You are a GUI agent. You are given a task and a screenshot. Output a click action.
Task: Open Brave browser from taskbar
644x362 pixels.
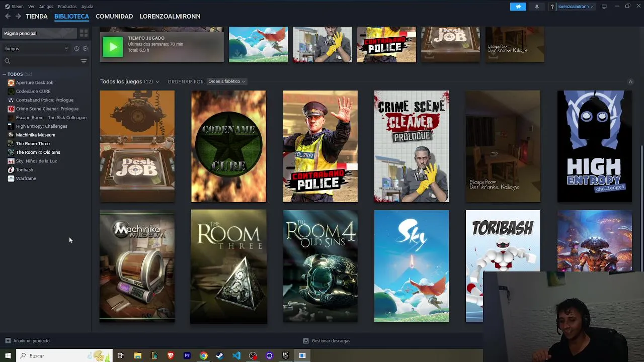tap(171, 355)
